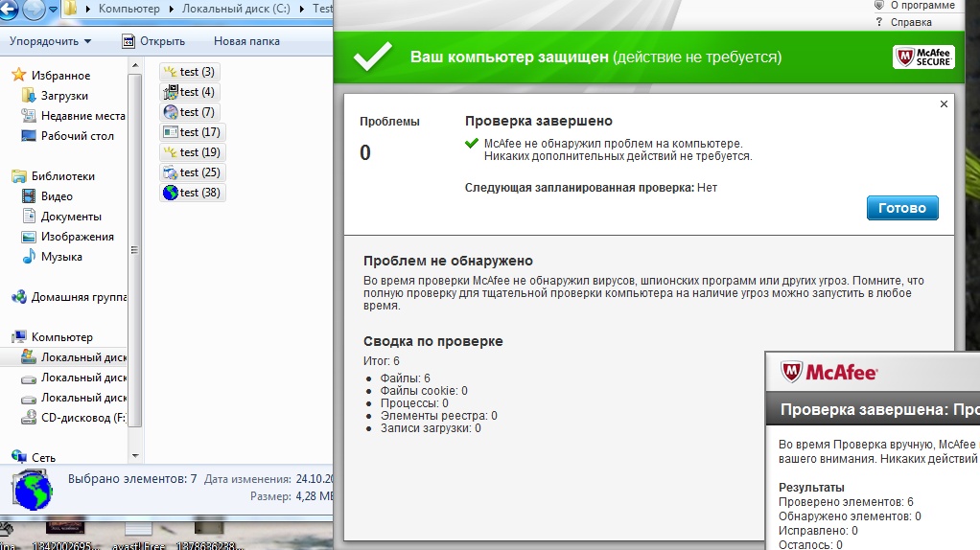The width and height of the screenshot is (980, 550).
Task: Click navigation pane scroll down arrow
Action: [x=136, y=456]
